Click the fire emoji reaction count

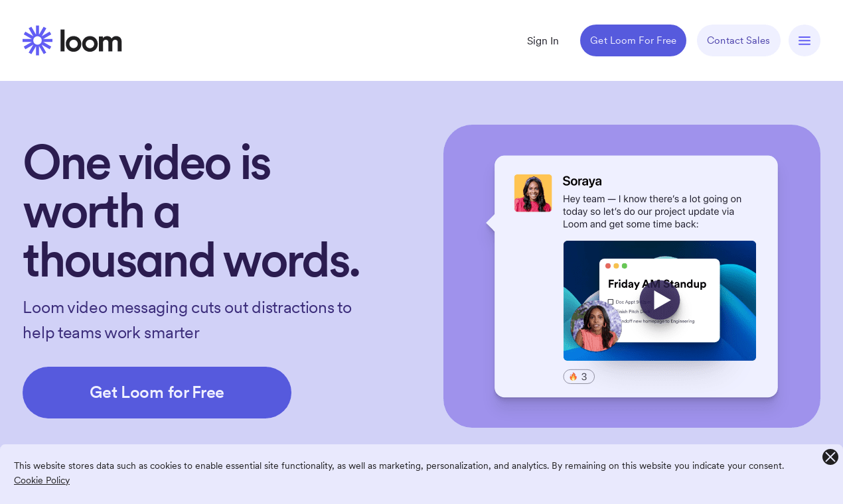[579, 377]
